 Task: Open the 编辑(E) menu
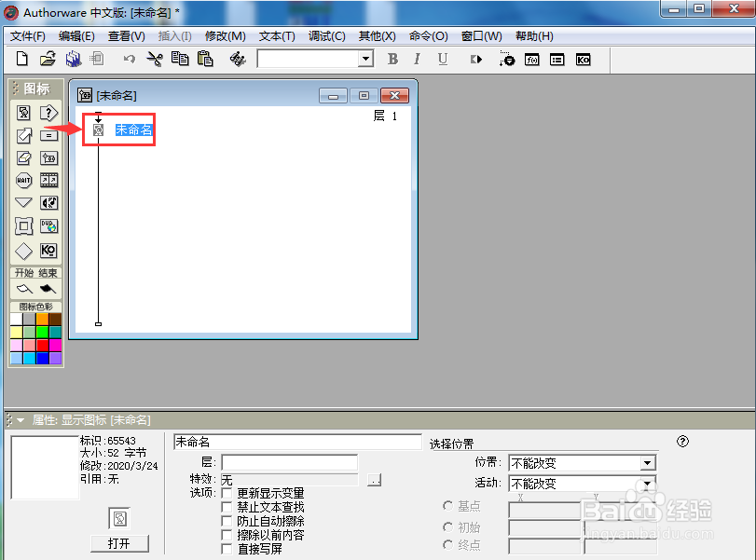(76, 36)
